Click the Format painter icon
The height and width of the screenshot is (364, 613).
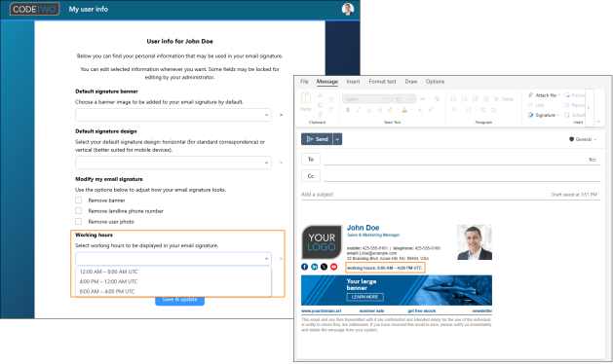point(321,114)
